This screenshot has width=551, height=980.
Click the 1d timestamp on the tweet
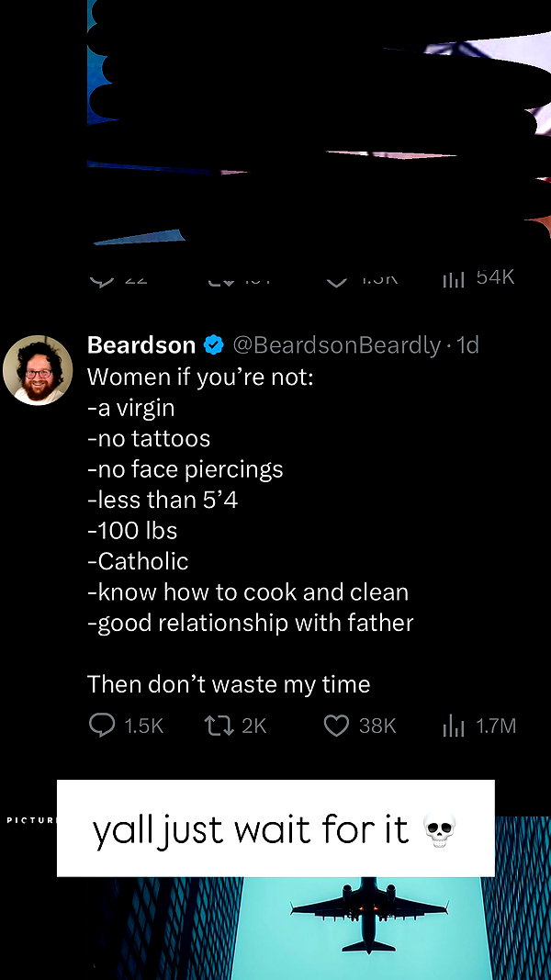coord(468,345)
